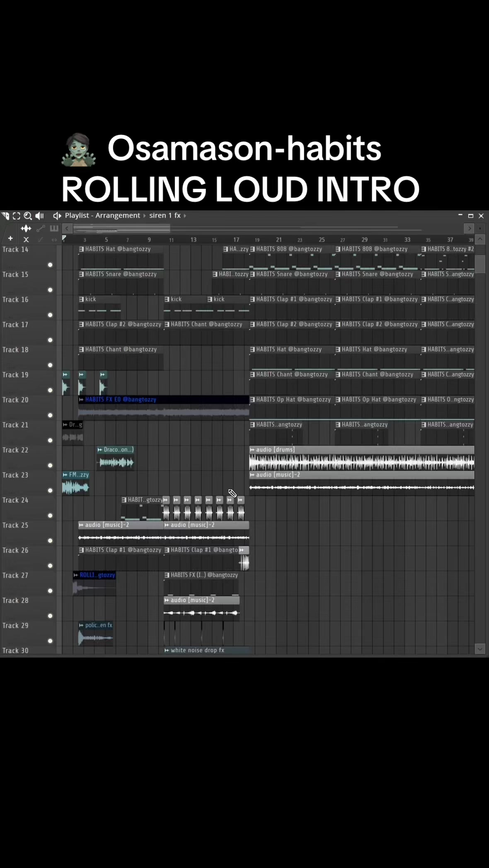
Task: Click the select-region tool icon in title bar
Action: (17, 216)
